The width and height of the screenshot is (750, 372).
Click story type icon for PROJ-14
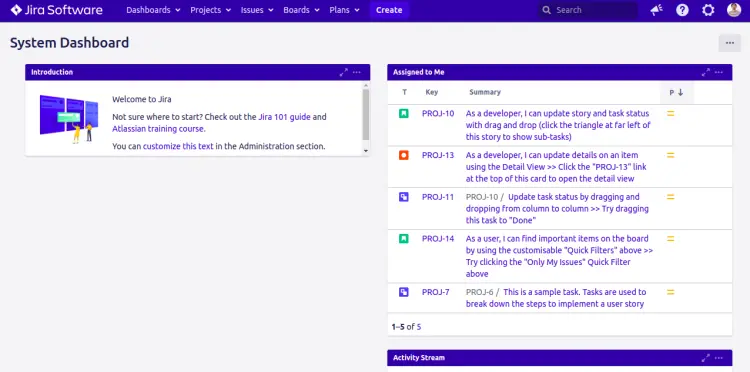pos(404,239)
